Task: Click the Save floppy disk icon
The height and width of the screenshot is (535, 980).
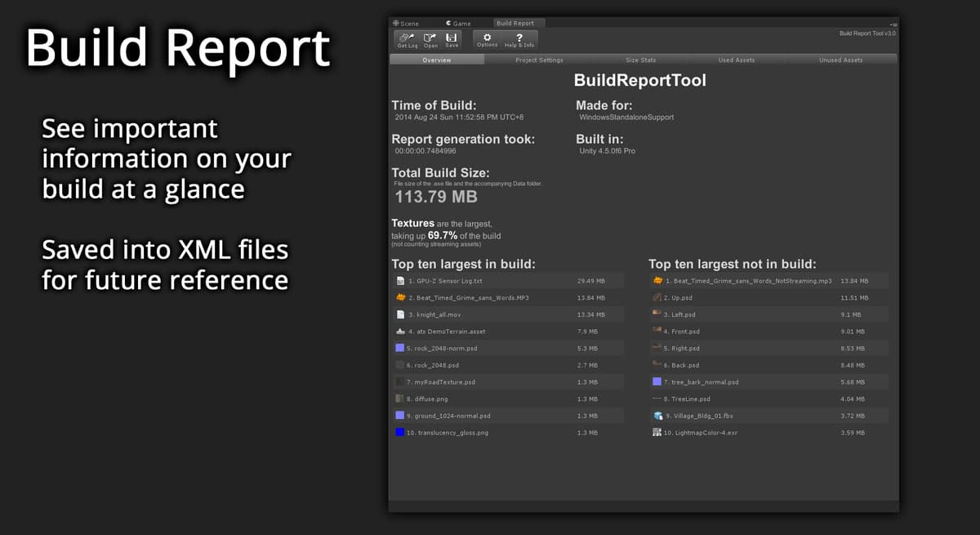Action: [x=452, y=38]
